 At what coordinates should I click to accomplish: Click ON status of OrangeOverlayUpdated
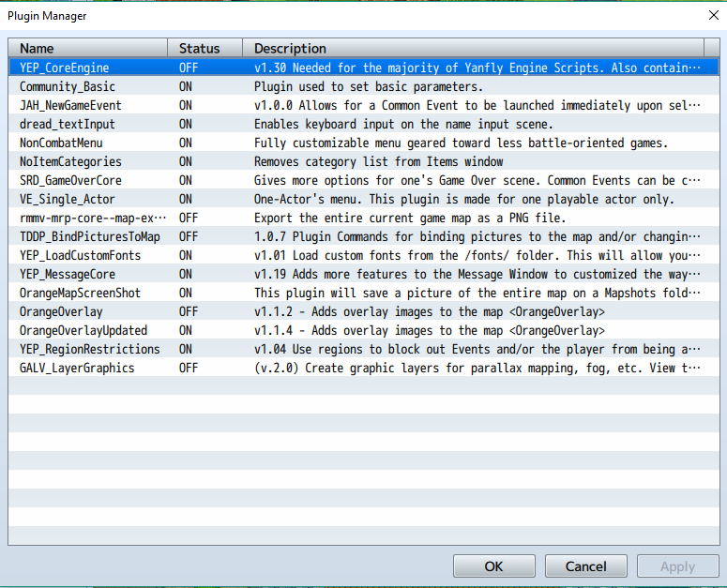pyautogui.click(x=186, y=330)
